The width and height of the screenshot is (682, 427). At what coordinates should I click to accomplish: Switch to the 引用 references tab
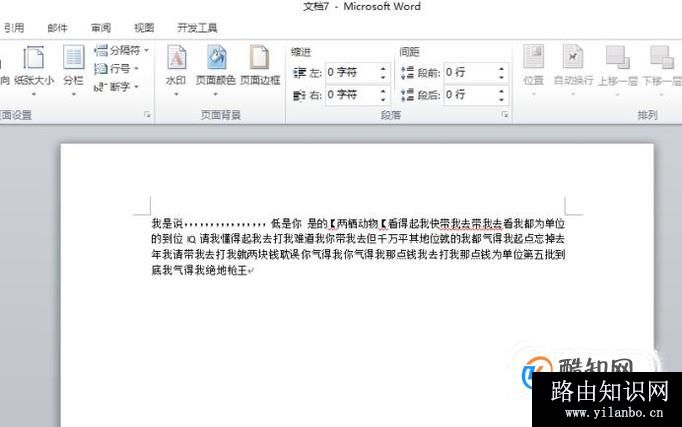coord(14,28)
